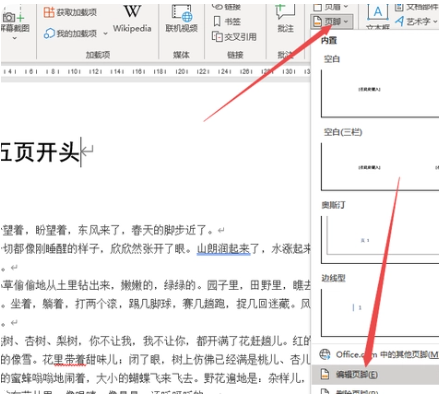Expand the 我的加载项 dropdown arrow

[105, 33]
